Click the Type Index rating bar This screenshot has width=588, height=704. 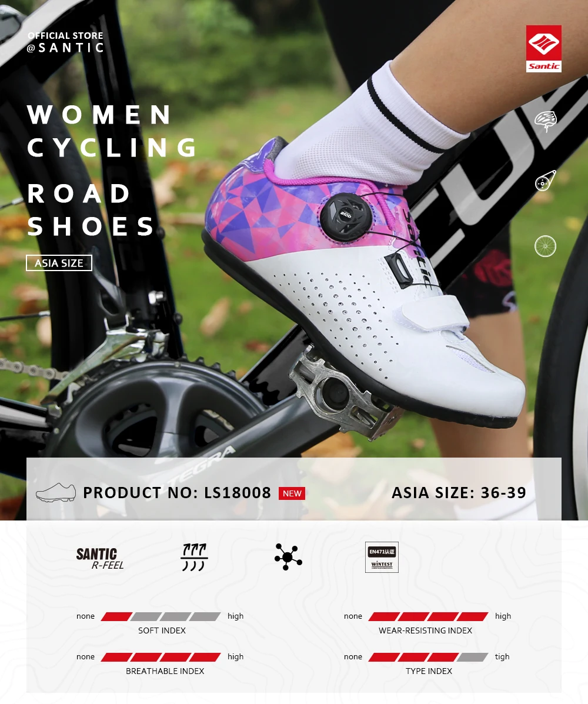pyautogui.click(x=428, y=658)
